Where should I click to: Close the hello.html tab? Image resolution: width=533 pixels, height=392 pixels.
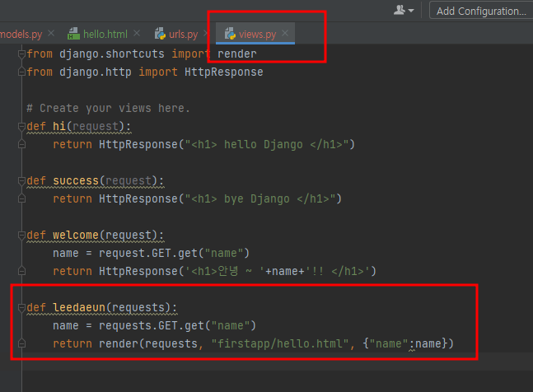[x=137, y=33]
